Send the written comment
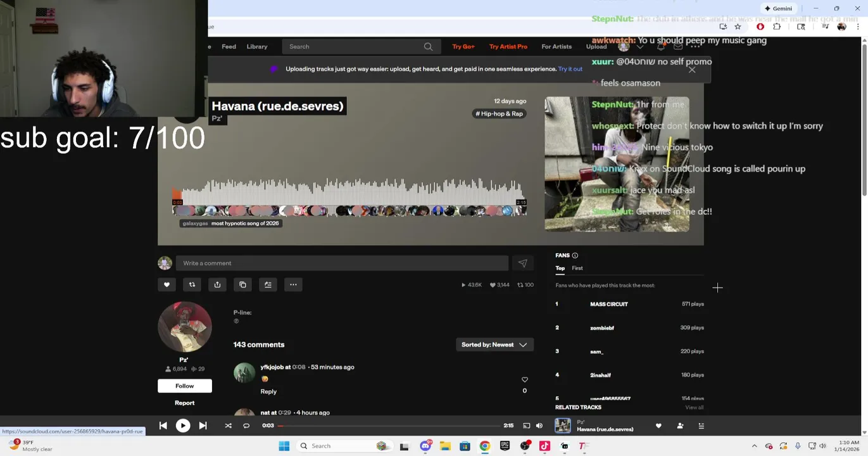This screenshot has width=868, height=456. pos(522,263)
